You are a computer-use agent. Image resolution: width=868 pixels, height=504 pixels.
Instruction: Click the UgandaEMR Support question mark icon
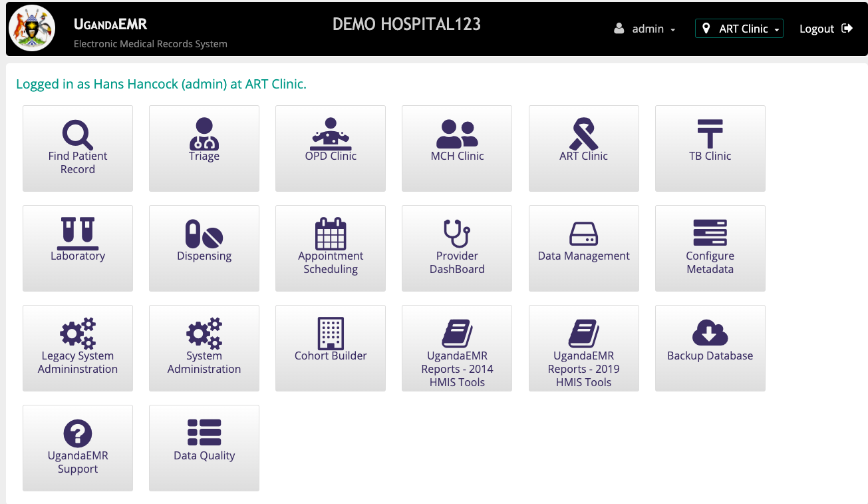coord(78,433)
